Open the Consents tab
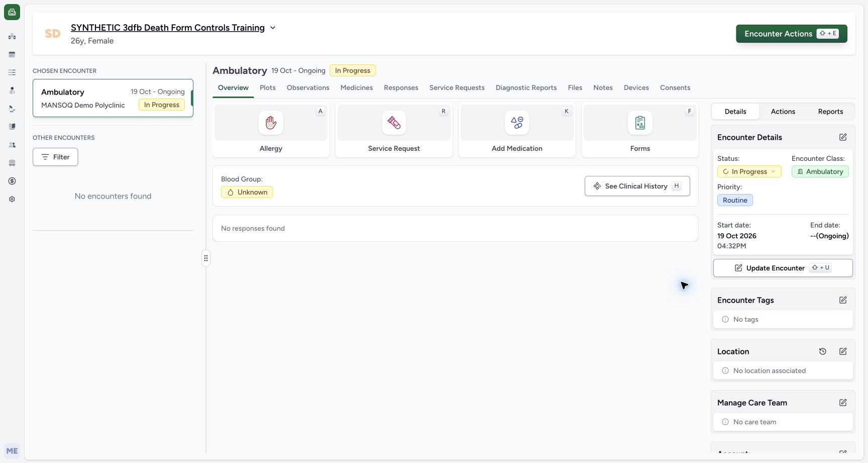Screen dimensions: 868x463 (x=675, y=87)
